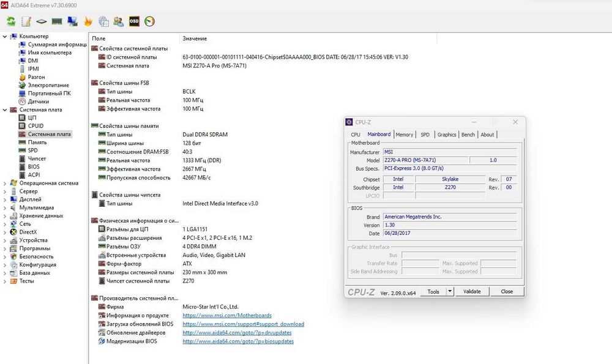Open the OSD panel toolbar icon
The image size is (612, 364).
(x=134, y=21)
